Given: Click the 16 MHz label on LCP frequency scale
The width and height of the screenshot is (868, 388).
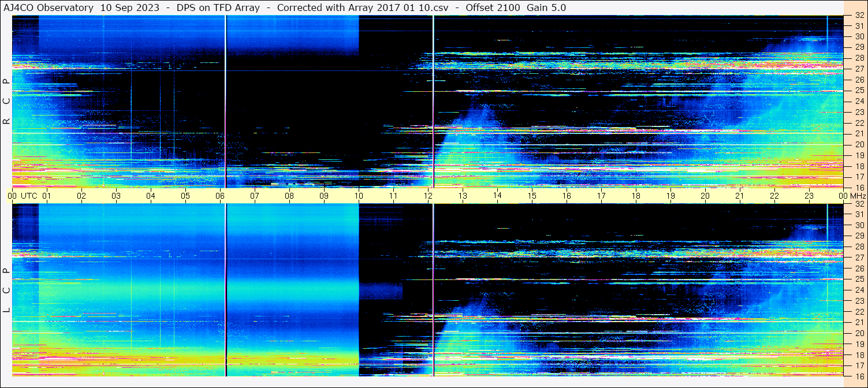Looking at the screenshot, I should pyautogui.click(x=859, y=376).
